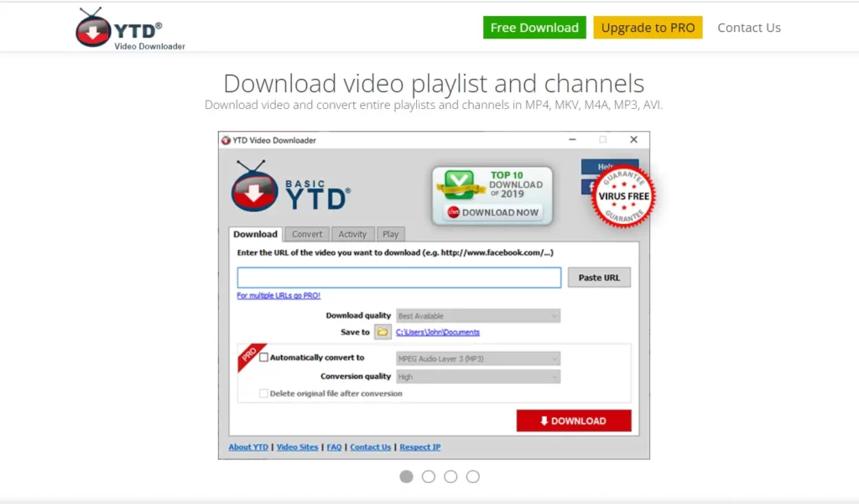Click the Paste URL button
This screenshot has width=859, height=504.
[599, 278]
